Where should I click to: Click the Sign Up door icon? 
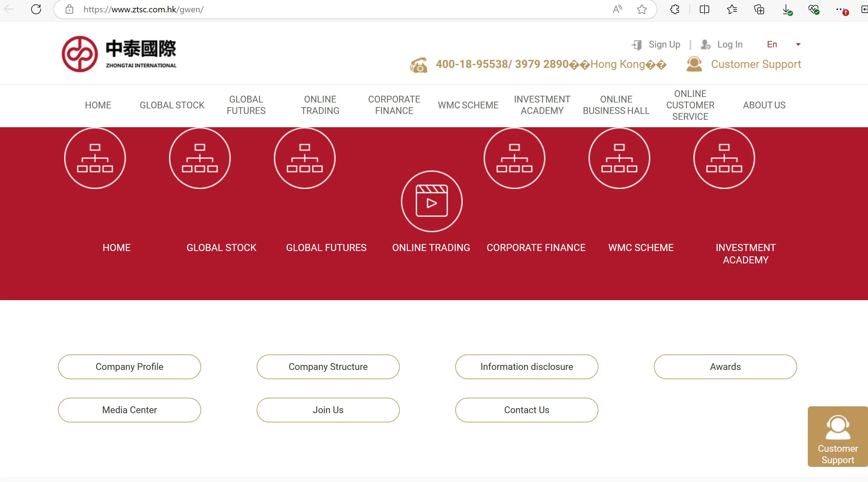point(637,44)
